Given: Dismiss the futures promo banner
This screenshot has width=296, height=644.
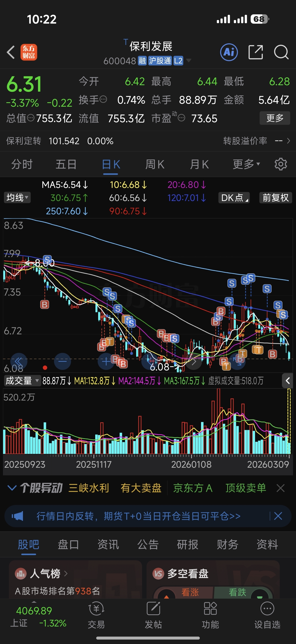Looking at the screenshot, I should point(278,516).
